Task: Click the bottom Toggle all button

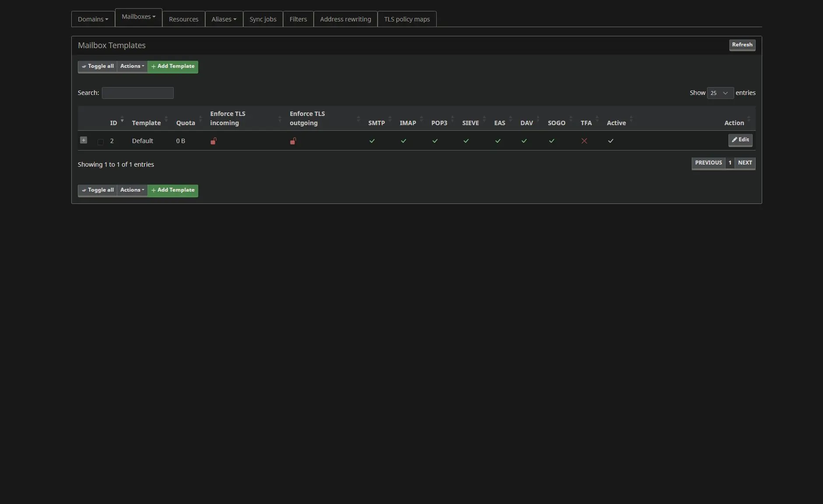Action: pyautogui.click(x=98, y=190)
